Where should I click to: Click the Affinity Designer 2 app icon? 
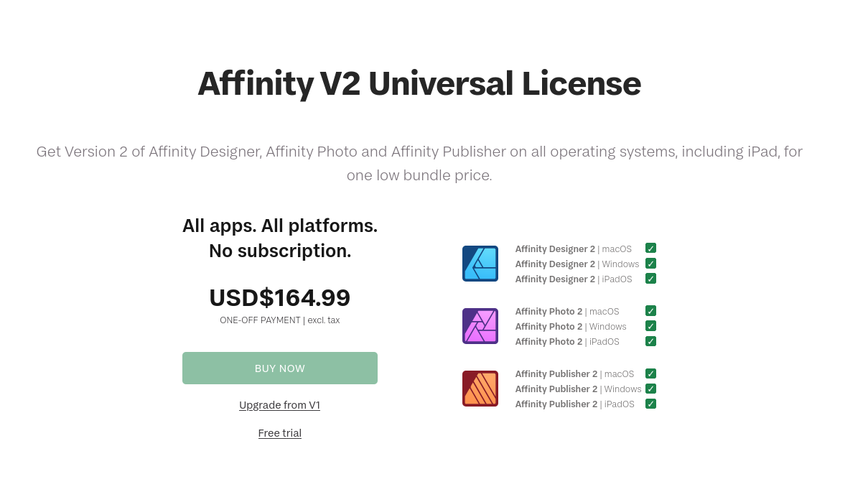coord(480,264)
